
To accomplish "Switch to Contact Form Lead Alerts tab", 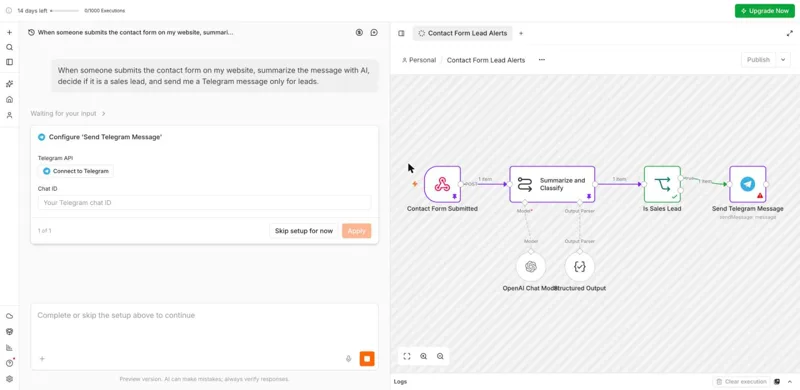I will 463,33.
